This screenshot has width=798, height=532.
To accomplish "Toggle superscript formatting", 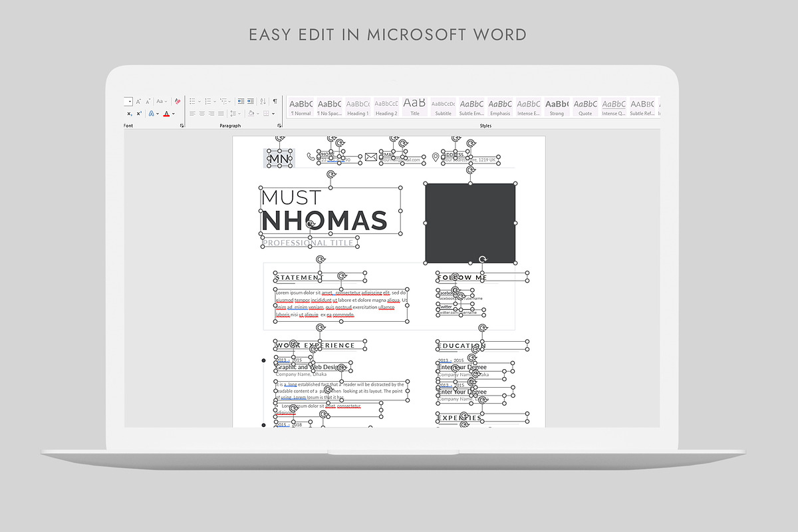I will 138,114.
